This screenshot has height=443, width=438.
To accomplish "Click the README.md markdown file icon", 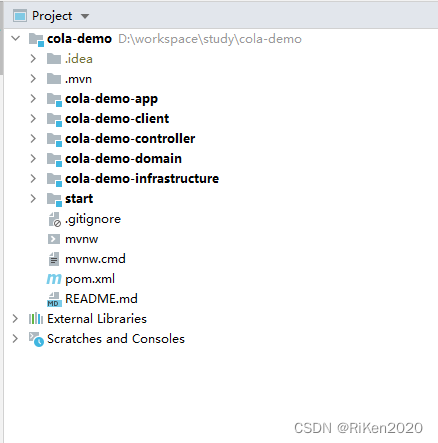I will click(x=54, y=299).
